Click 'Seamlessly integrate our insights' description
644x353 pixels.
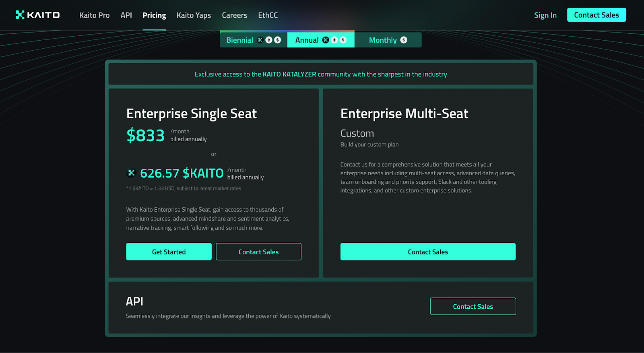pos(228,316)
